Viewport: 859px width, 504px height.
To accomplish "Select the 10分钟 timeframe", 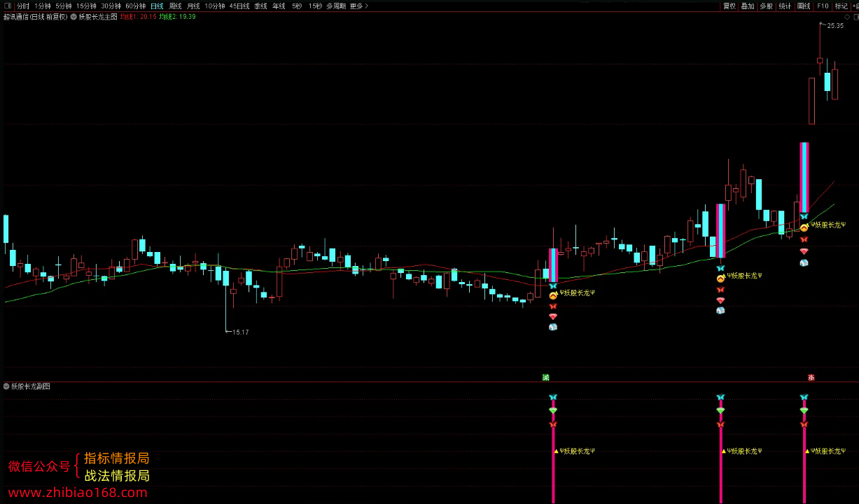I will [x=215, y=6].
